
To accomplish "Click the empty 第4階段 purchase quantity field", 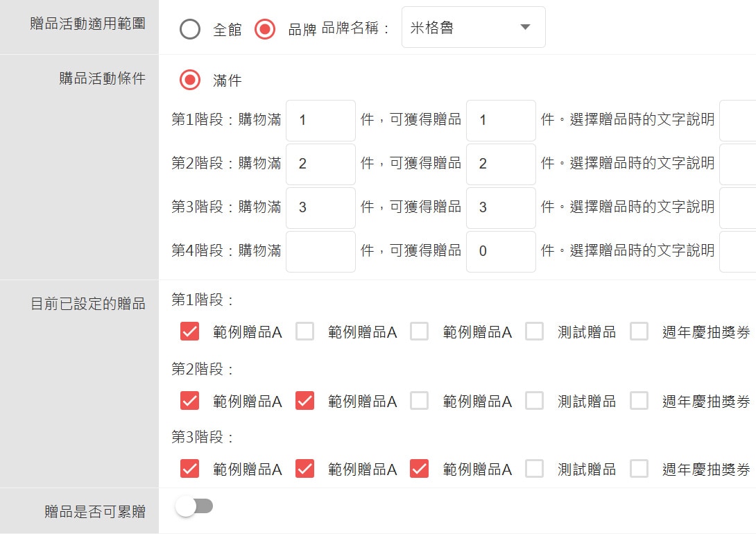I will (x=320, y=251).
